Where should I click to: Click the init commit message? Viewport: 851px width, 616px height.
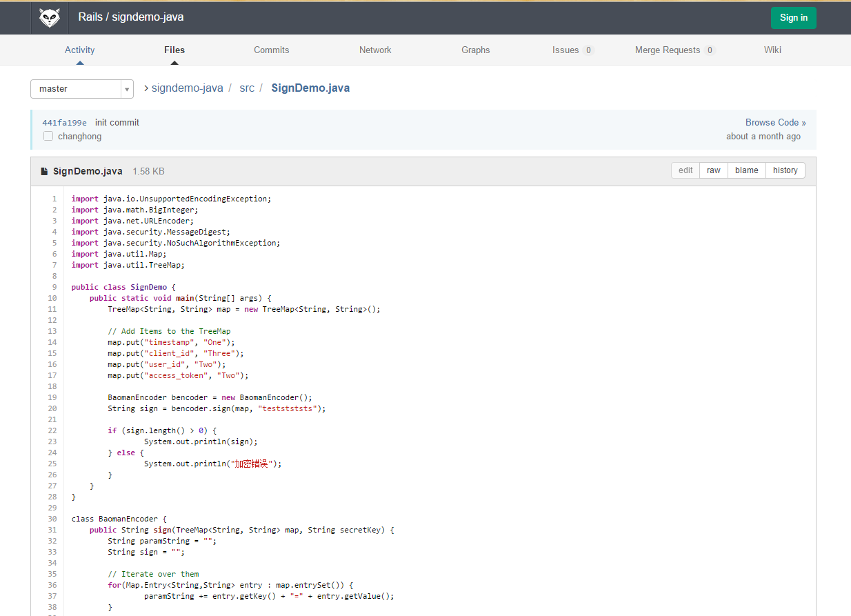(117, 122)
